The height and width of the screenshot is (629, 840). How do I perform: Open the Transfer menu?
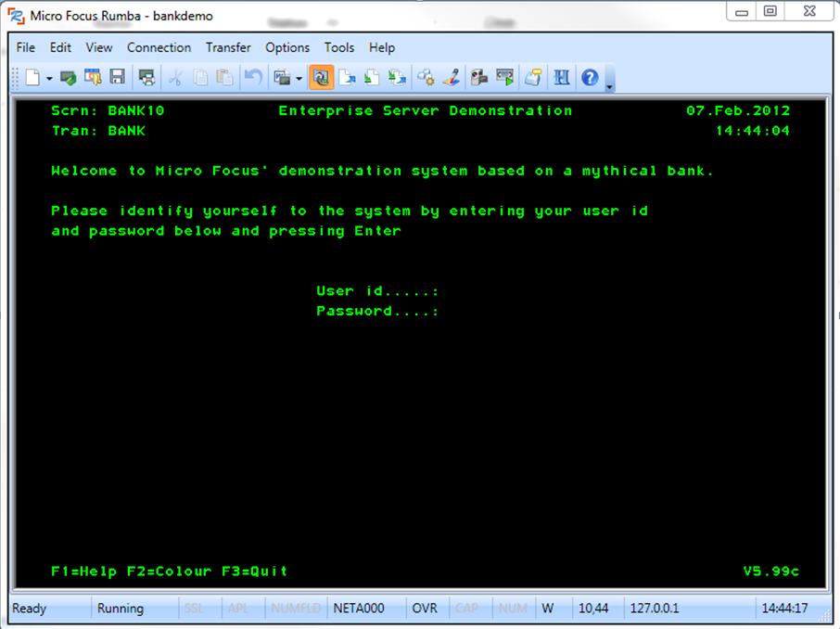point(228,47)
